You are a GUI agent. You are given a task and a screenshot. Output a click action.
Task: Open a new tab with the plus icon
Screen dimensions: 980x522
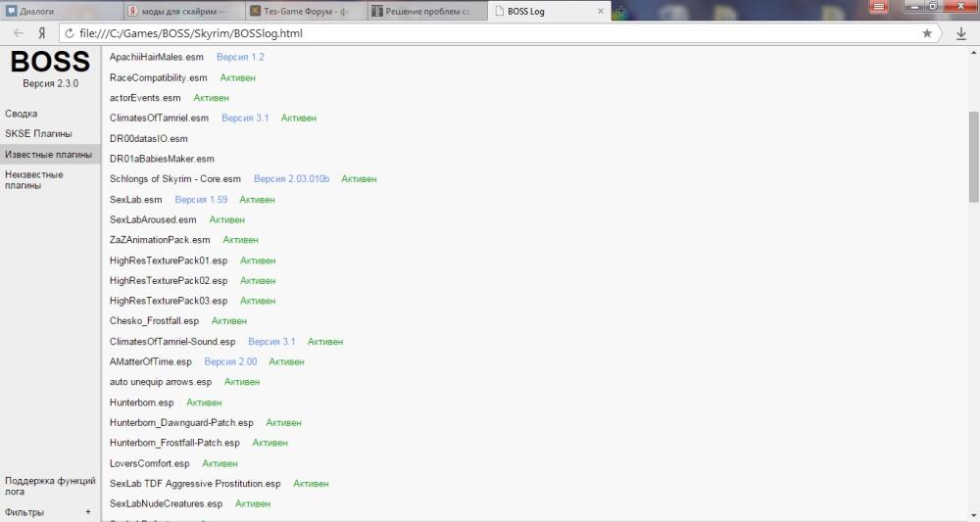pos(619,11)
